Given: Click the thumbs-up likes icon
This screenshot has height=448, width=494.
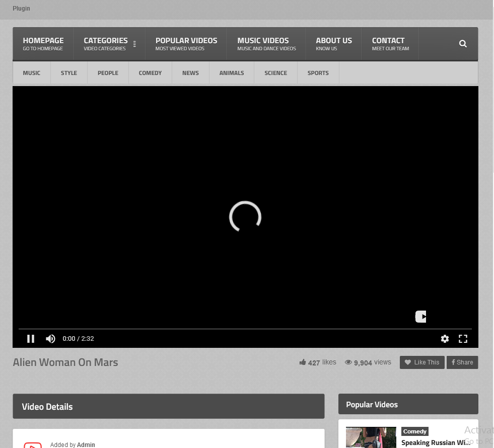Looking at the screenshot, I should pos(303,362).
